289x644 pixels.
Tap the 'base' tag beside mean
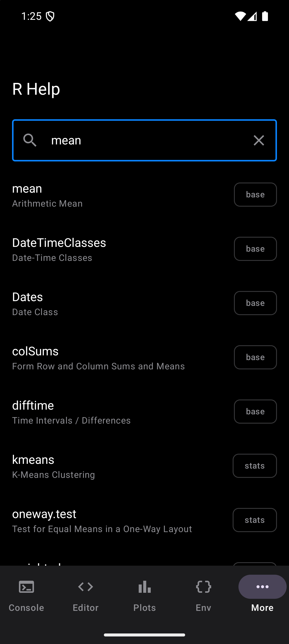255,195
